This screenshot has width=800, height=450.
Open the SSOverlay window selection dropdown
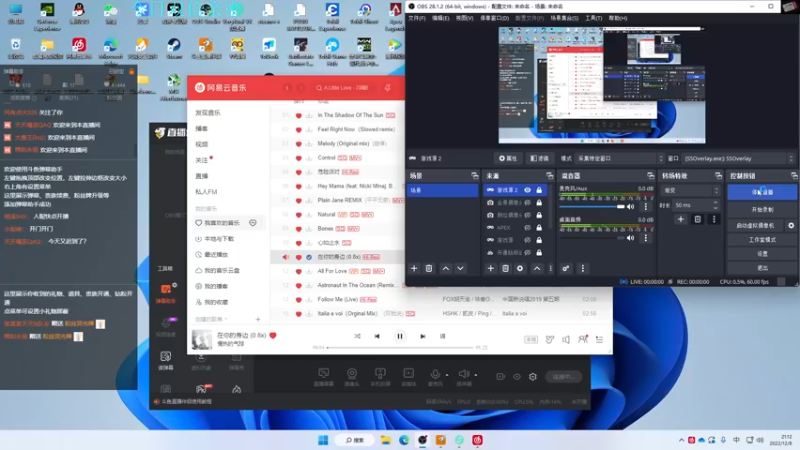click(x=738, y=159)
